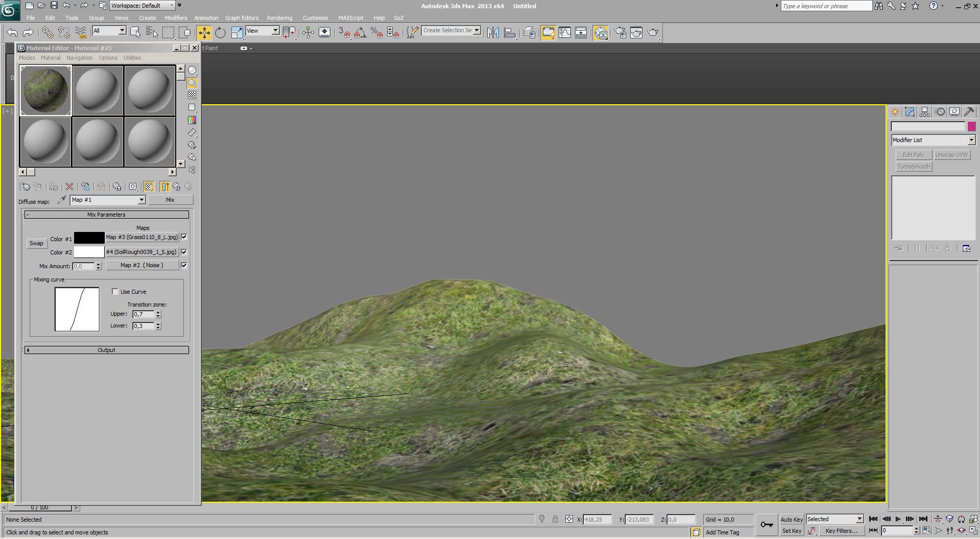Image resolution: width=980 pixels, height=539 pixels.
Task: Pick material with the eyedropper icon
Action: coord(62,200)
